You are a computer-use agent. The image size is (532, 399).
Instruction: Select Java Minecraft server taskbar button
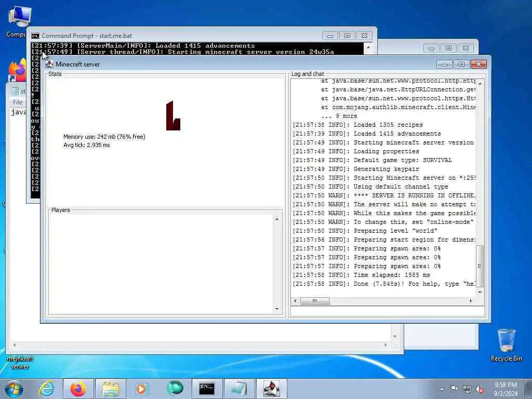click(x=271, y=389)
